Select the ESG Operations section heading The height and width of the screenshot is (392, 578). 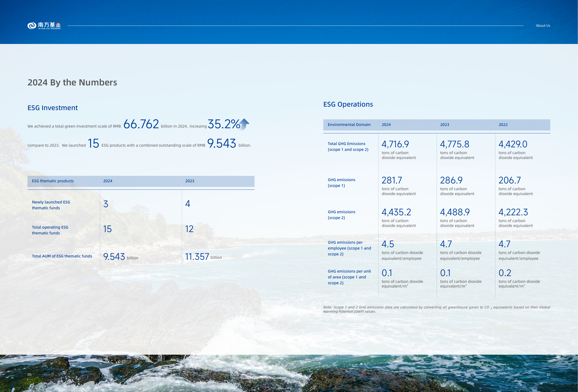348,104
